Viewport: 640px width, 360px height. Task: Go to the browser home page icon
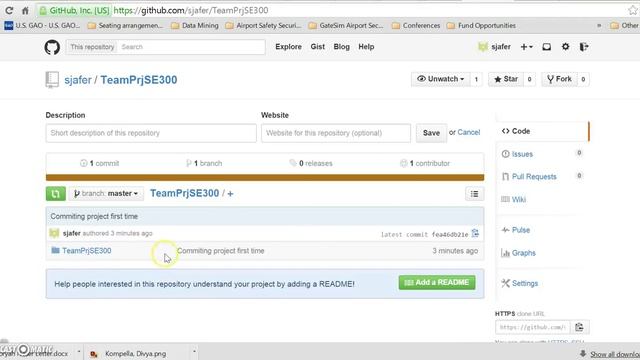[x=25, y=10]
